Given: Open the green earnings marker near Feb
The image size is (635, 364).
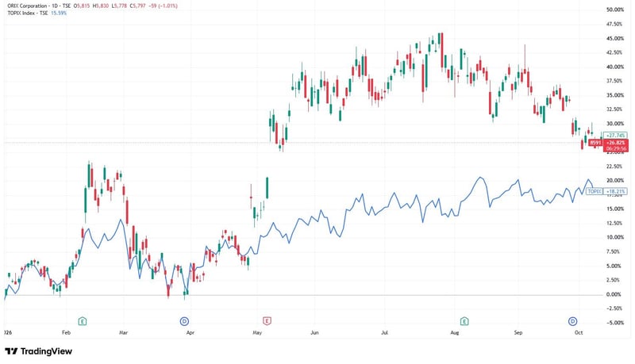Looking at the screenshot, I should 83,321.
